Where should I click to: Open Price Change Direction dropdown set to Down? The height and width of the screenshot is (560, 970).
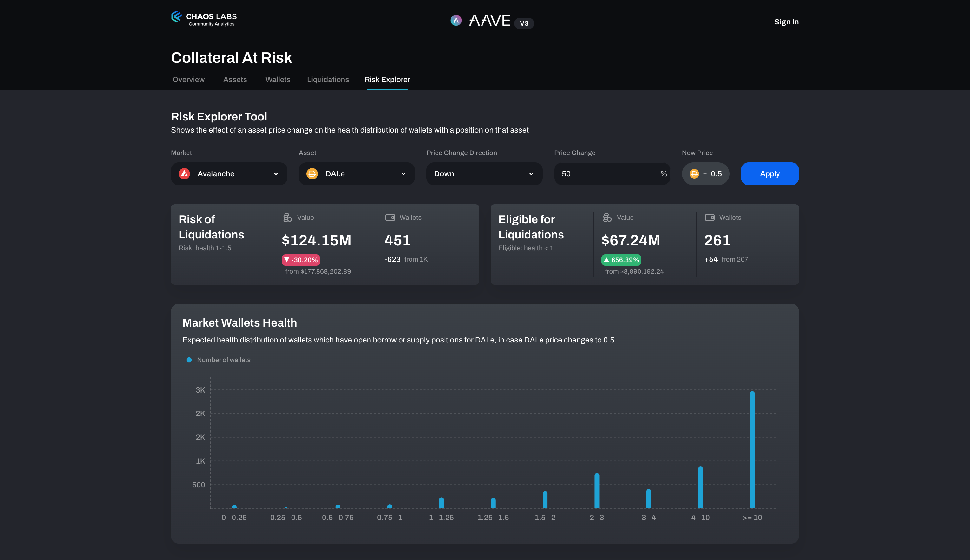[484, 174]
